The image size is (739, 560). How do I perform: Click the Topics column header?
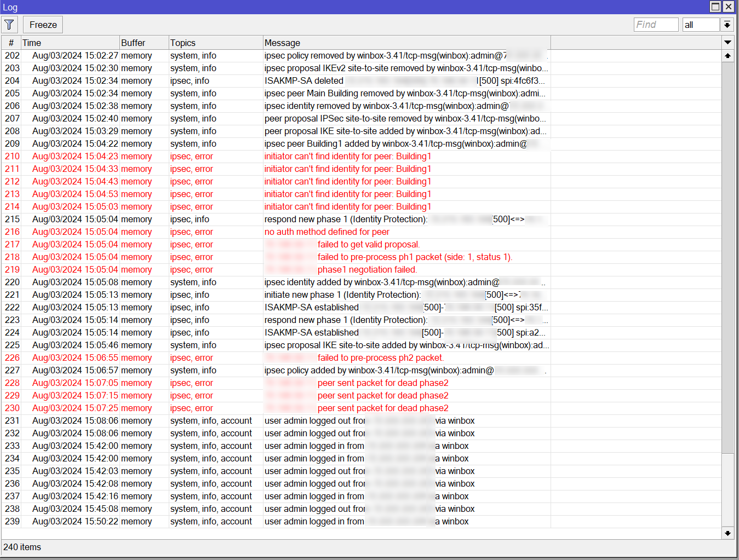182,42
